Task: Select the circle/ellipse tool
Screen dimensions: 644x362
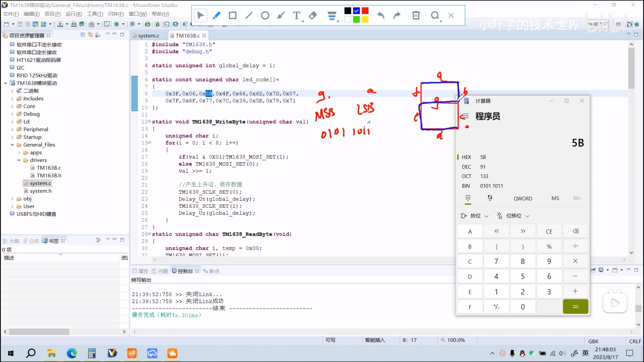Action: 265,15
